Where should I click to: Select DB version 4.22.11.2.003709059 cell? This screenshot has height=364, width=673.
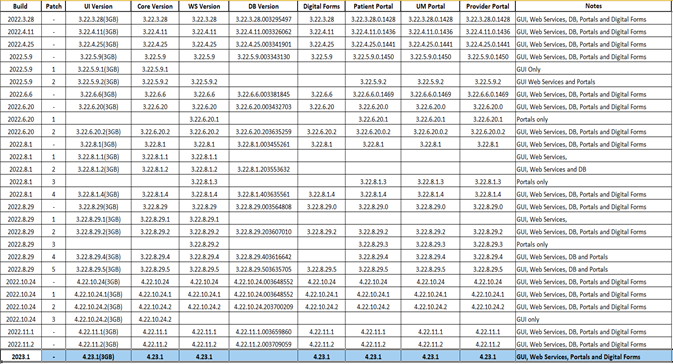tap(263, 344)
